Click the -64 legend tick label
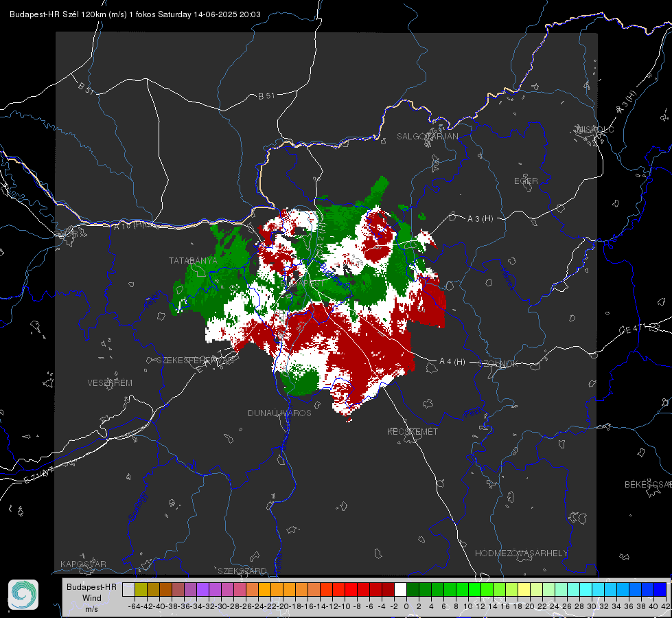The width and height of the screenshot is (672, 618). (x=134, y=606)
